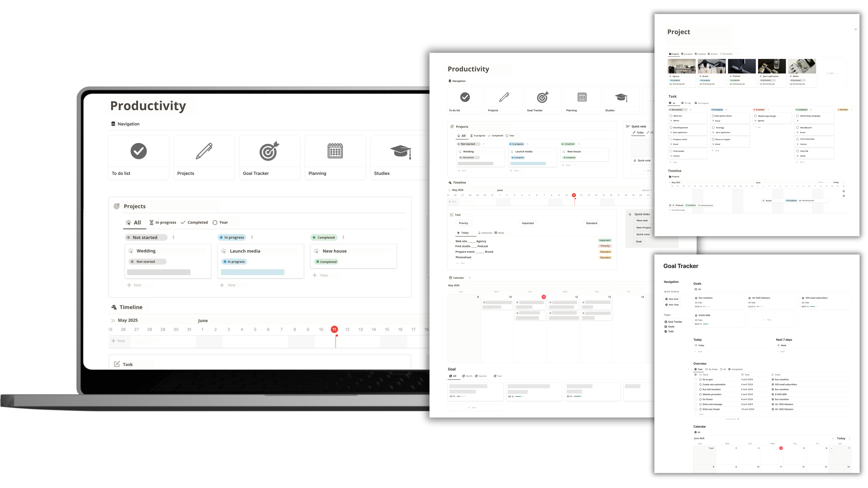Click the red 11 date marker on laptop timeline
868x488 pixels.
pyautogui.click(x=334, y=329)
